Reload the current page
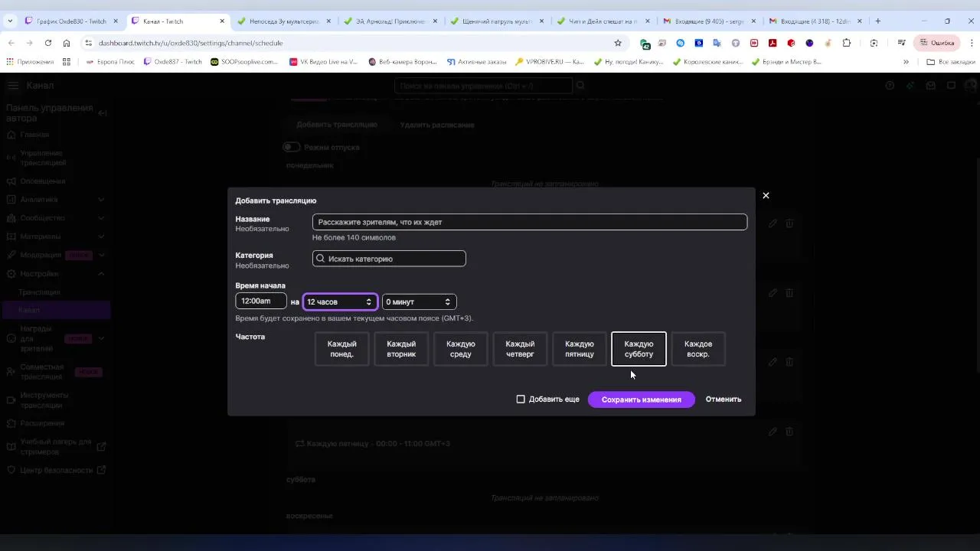The image size is (980, 551). point(48,43)
